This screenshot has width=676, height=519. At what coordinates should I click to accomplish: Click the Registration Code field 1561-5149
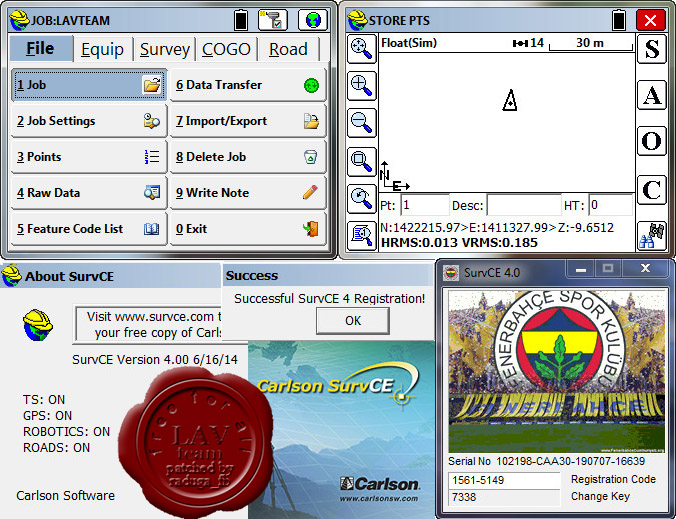(504, 480)
